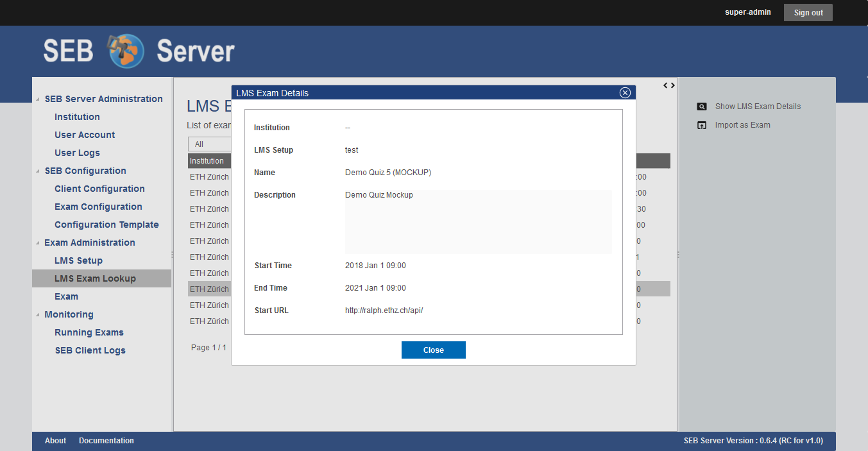The width and height of the screenshot is (868, 451).
Task: Collapse the Monitoring tree section
Action: 38,315
